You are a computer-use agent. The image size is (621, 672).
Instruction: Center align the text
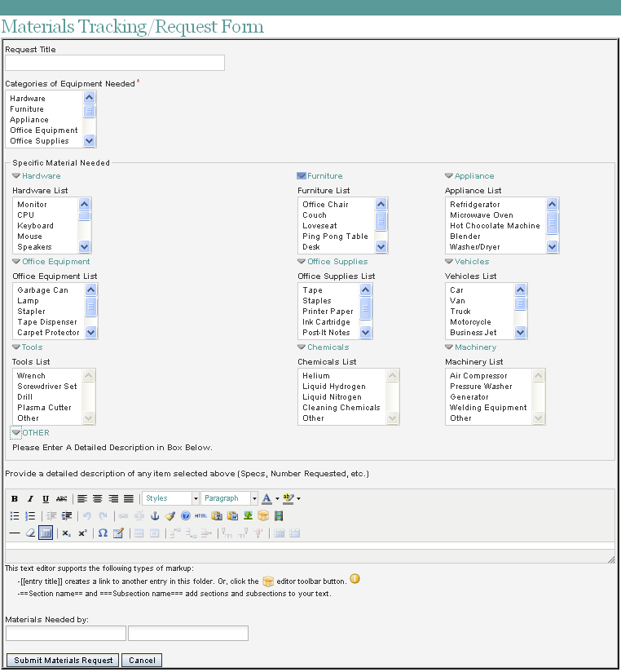(x=98, y=498)
